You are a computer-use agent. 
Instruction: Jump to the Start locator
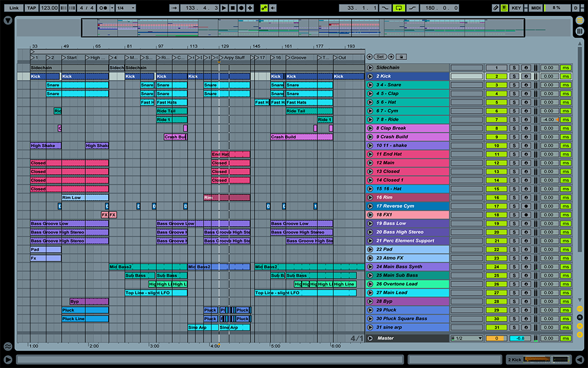[x=69, y=58]
